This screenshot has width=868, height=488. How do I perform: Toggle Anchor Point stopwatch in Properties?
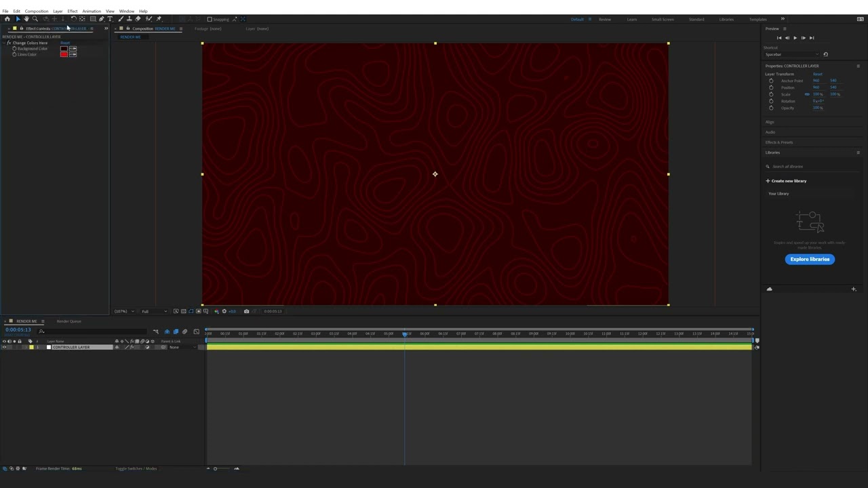tap(771, 81)
